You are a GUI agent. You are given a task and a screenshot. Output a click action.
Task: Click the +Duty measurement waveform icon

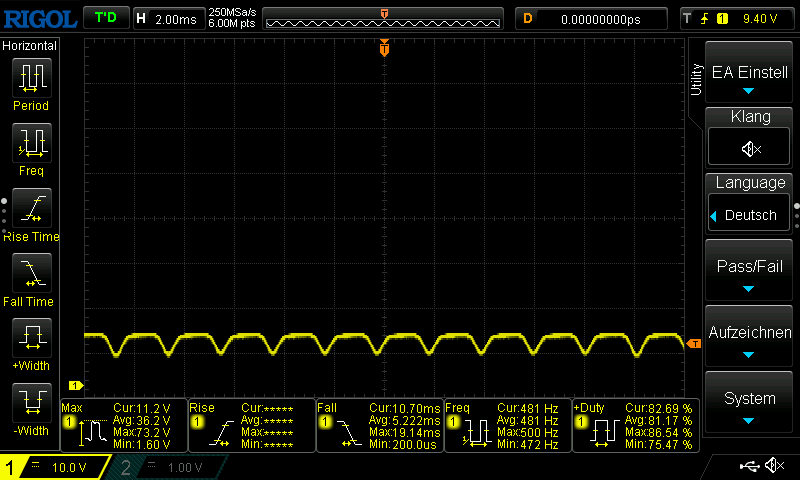(x=604, y=434)
